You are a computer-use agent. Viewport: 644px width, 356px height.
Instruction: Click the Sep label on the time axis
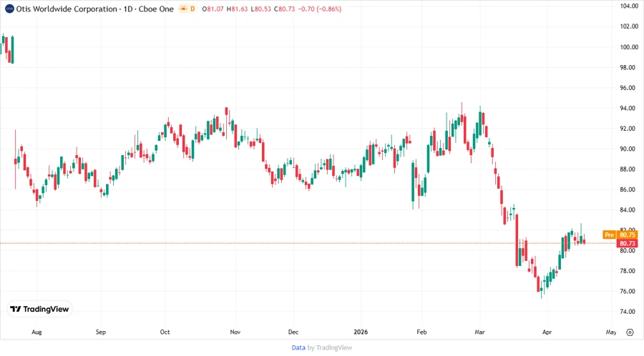(x=101, y=332)
